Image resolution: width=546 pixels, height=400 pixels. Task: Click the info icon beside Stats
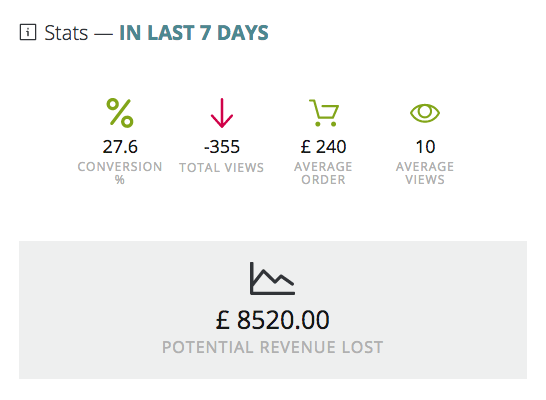pos(28,32)
